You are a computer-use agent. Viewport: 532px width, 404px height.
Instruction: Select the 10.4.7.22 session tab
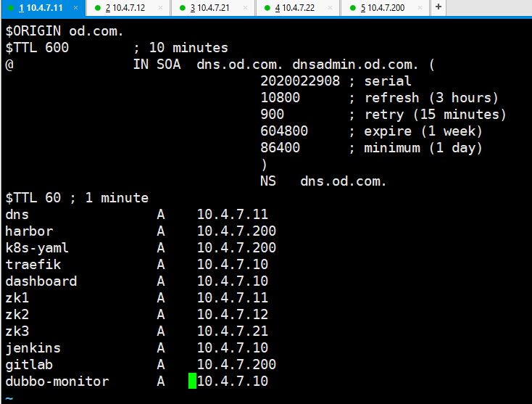point(295,8)
